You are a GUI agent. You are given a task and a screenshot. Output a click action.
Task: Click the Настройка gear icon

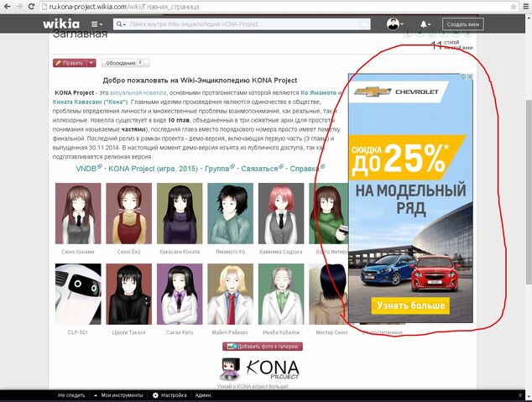155,395
